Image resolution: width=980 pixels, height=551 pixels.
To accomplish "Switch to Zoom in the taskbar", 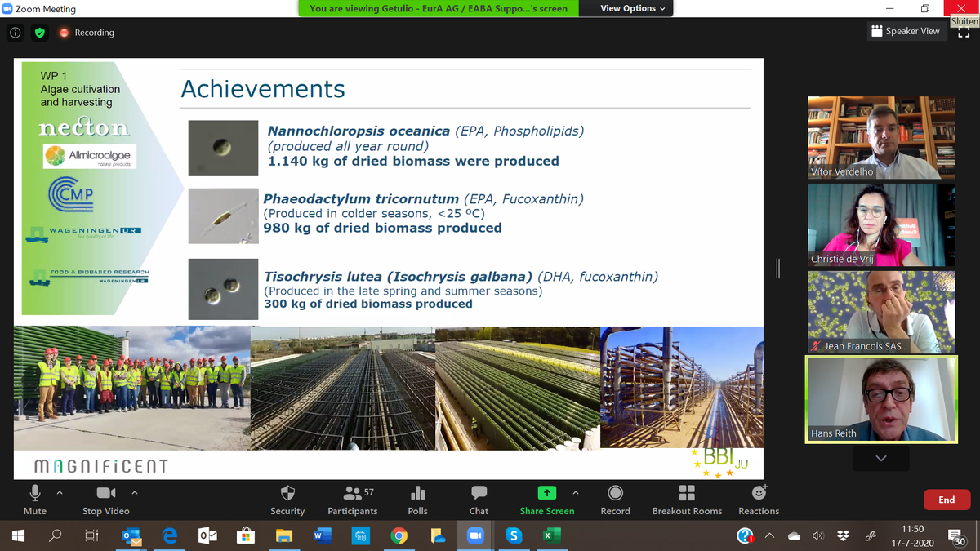I will (475, 535).
